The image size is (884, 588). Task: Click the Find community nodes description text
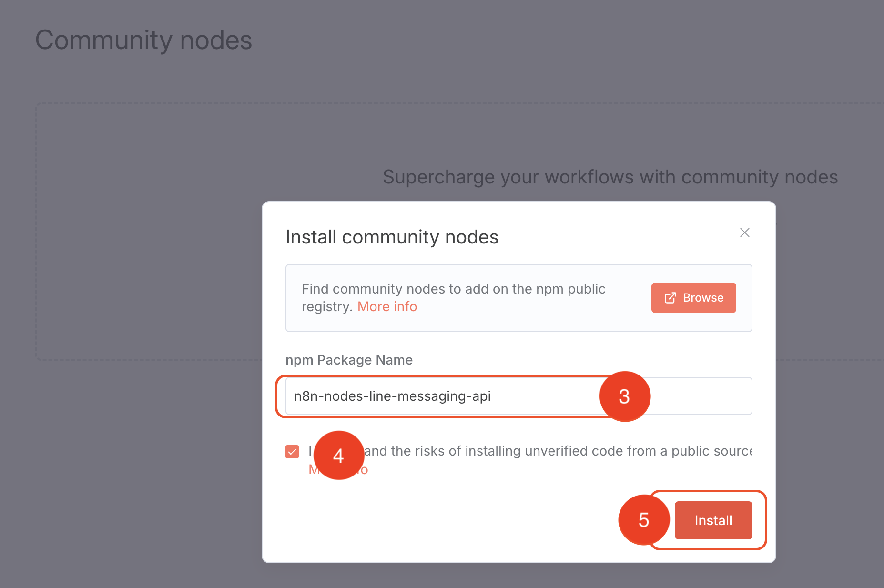pyautogui.click(x=453, y=298)
